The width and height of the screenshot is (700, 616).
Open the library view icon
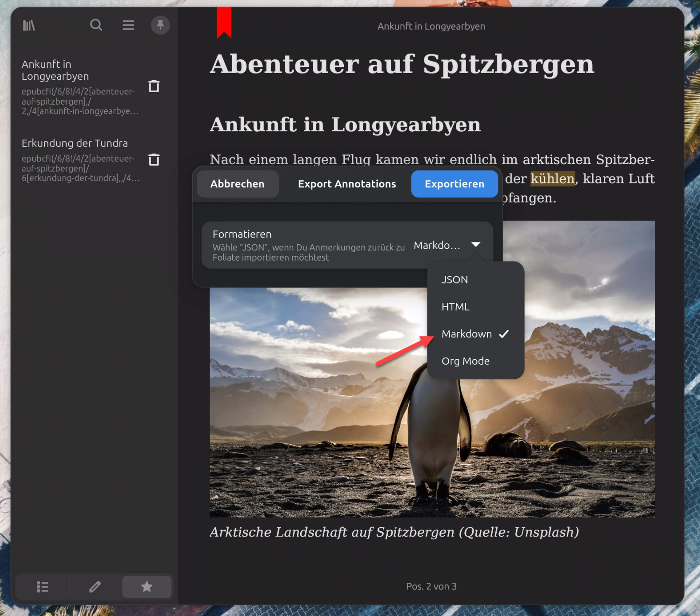pos(29,25)
